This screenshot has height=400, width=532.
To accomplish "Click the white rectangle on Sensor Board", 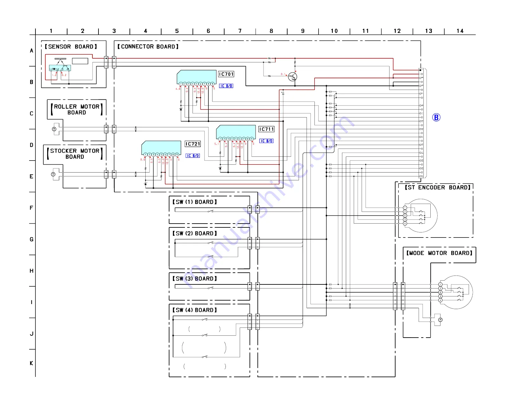I will click(80, 61).
